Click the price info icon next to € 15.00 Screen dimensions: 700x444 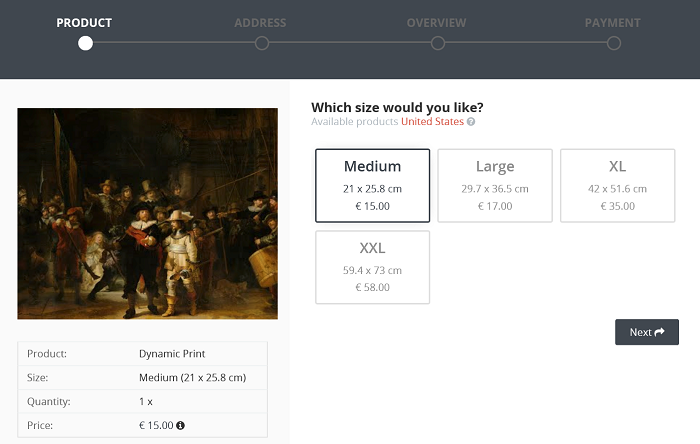(180, 425)
